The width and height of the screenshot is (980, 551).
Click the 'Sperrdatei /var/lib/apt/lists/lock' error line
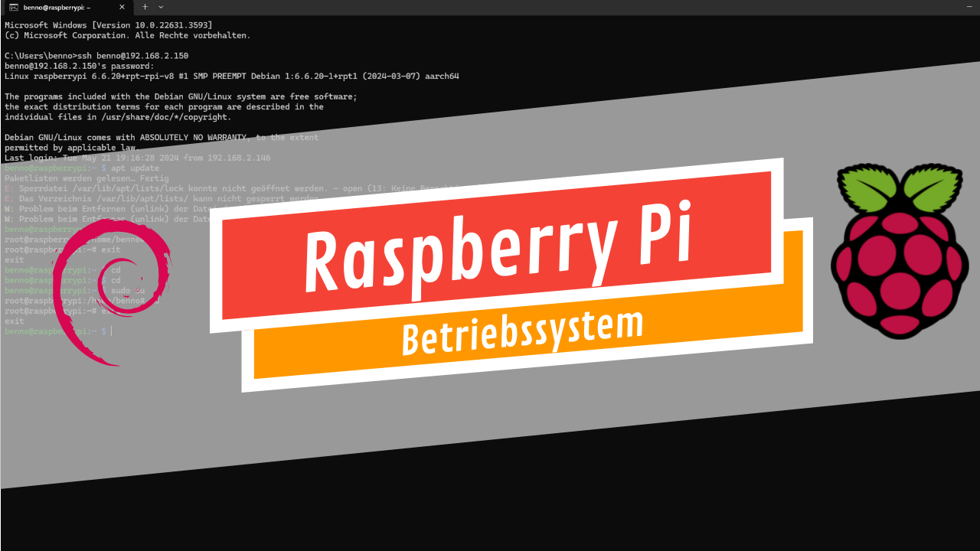[x=232, y=188]
